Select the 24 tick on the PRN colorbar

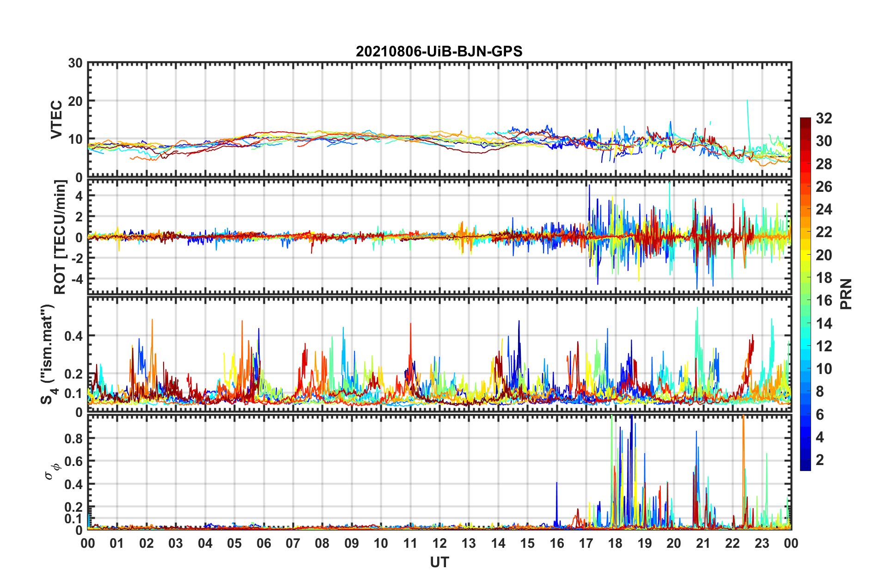tap(824, 209)
